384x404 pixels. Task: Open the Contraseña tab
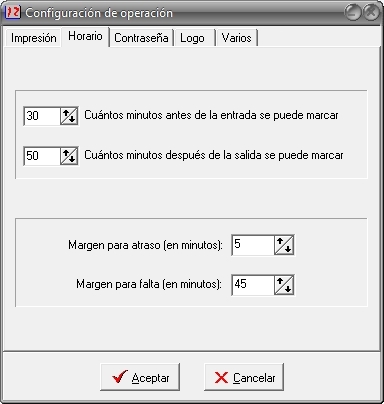pyautogui.click(x=141, y=38)
